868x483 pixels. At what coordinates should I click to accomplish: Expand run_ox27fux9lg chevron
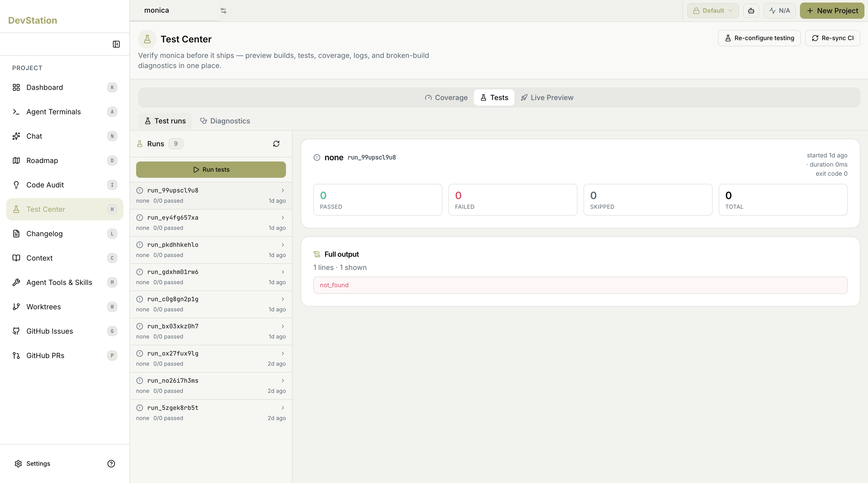point(283,353)
